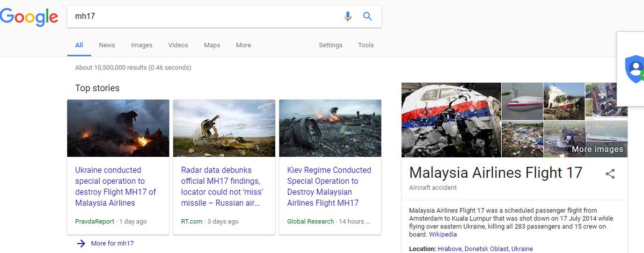
Task: Open the Global Research Kiev Regime story headline
Action: coord(329,186)
